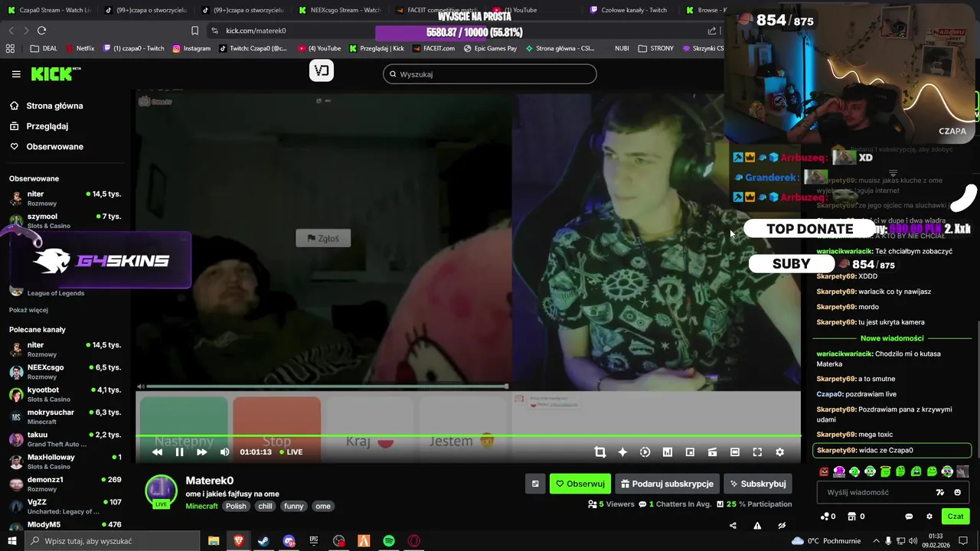Click the Minecraft category link
Viewport: 980px width, 551px height.
click(202, 506)
